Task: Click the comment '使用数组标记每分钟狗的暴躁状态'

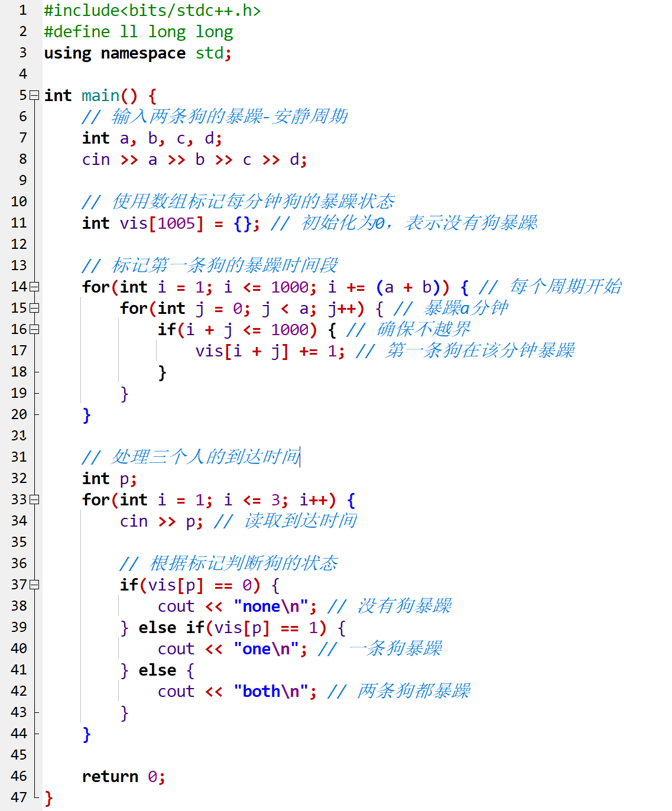Action: [239, 202]
